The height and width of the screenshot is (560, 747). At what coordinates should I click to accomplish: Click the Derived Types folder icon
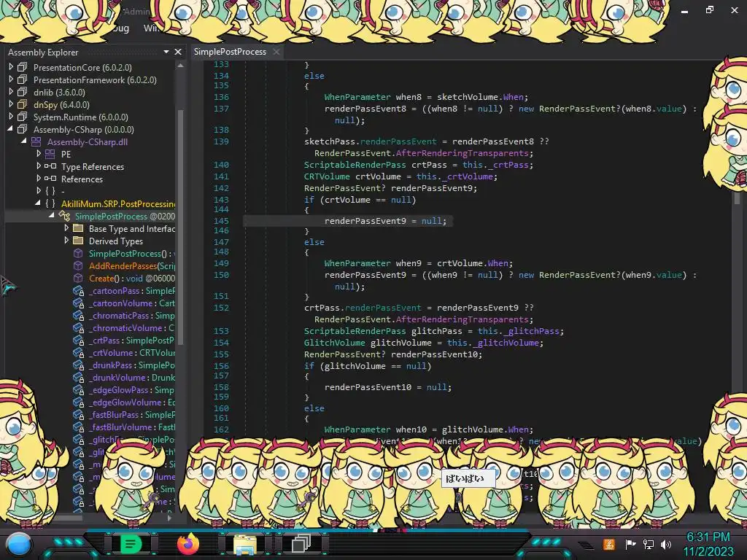[x=78, y=241]
